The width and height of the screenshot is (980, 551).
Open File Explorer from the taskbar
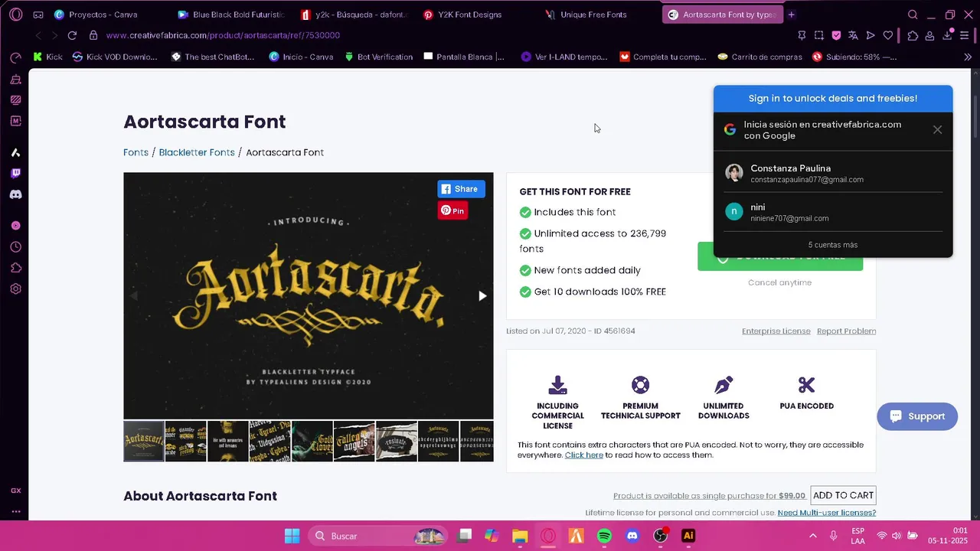[520, 536]
